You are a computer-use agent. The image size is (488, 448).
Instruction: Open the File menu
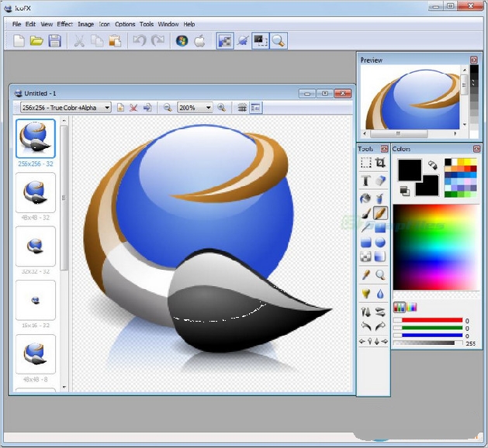click(x=16, y=24)
